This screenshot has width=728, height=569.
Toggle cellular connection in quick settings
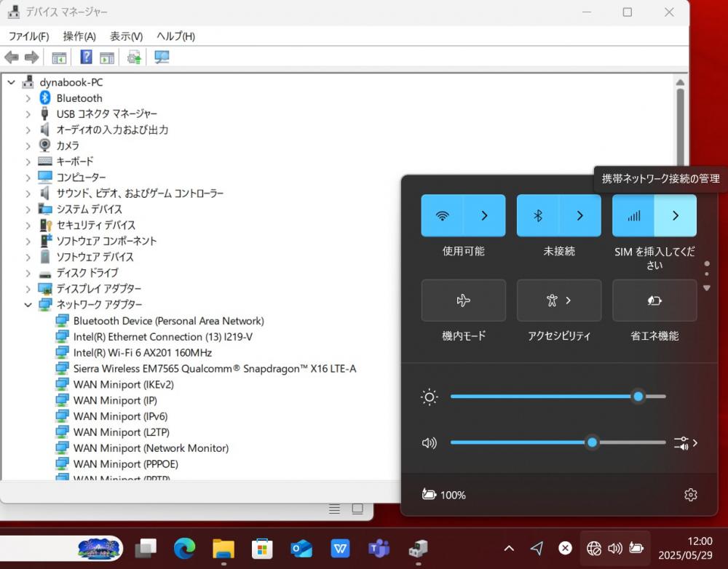pos(633,215)
